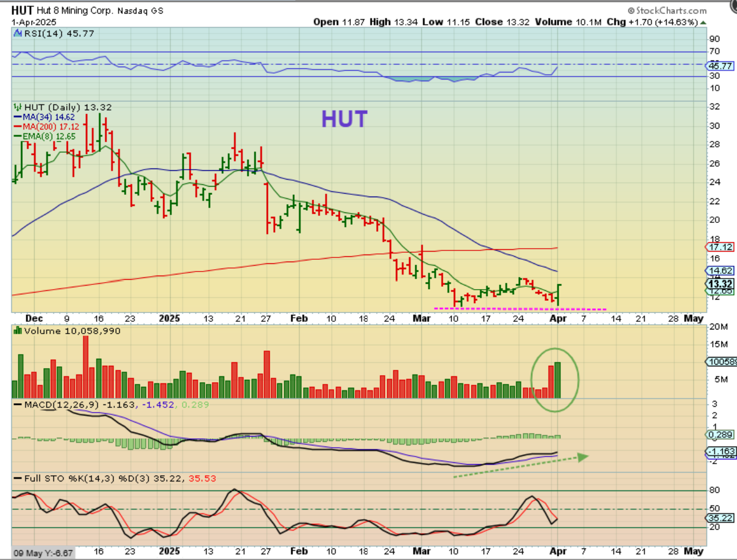737x560 pixels.
Task: Click the High 13.34 value
Action: [x=394, y=22]
